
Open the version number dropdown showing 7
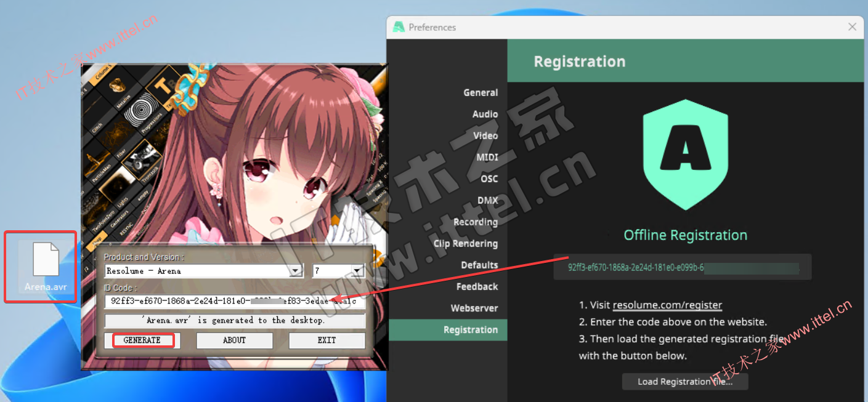pyautogui.click(x=357, y=271)
